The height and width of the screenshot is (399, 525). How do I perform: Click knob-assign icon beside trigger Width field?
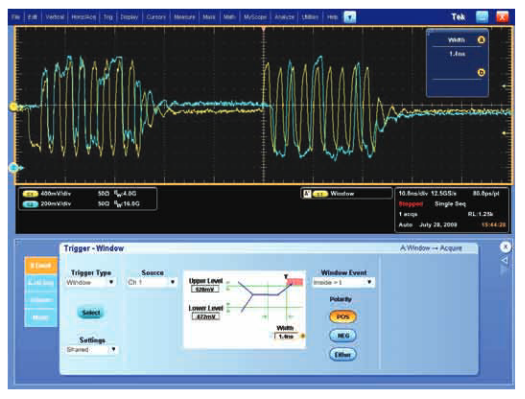tap(303, 336)
